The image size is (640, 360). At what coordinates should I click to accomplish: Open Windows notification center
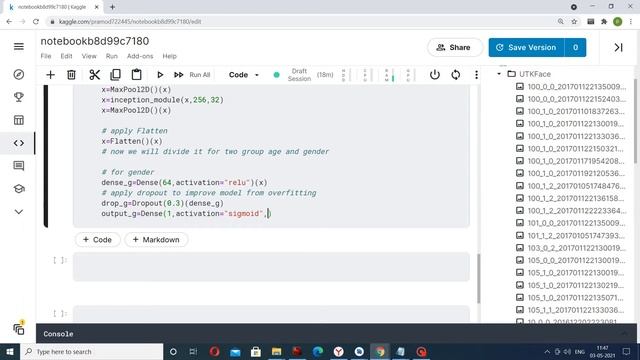[x=627, y=351]
